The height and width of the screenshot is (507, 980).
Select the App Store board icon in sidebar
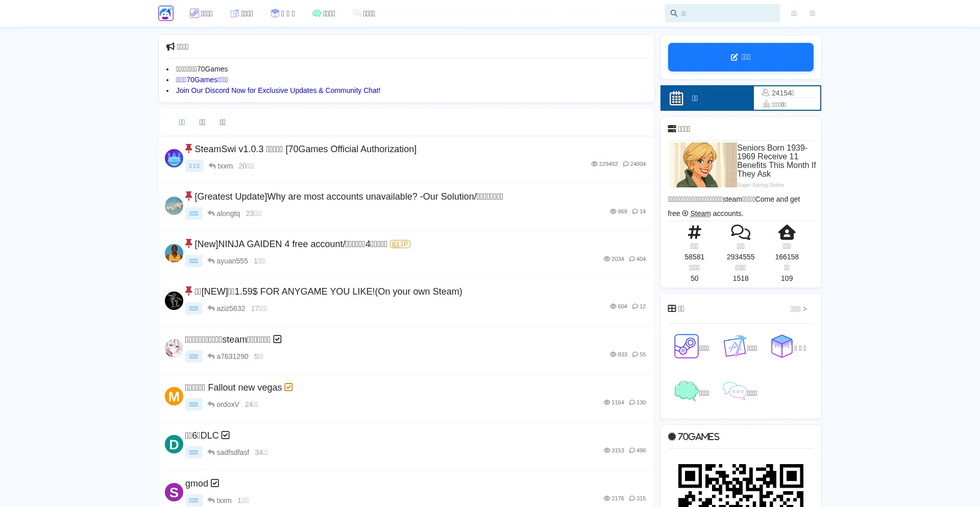pyautogui.click(x=735, y=347)
